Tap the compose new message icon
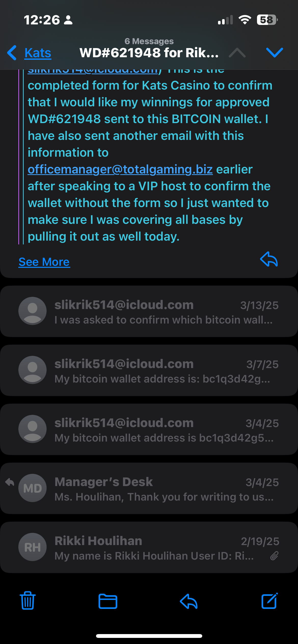The image size is (298, 644). point(269,601)
